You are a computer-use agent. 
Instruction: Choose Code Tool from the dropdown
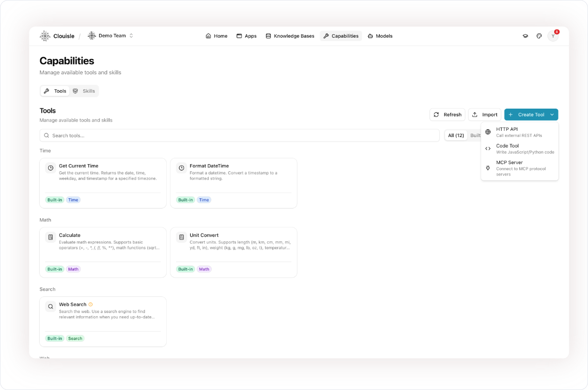[519, 149]
